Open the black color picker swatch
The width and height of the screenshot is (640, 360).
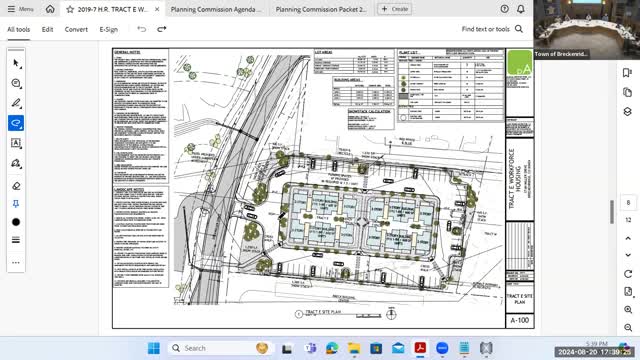(x=16, y=222)
